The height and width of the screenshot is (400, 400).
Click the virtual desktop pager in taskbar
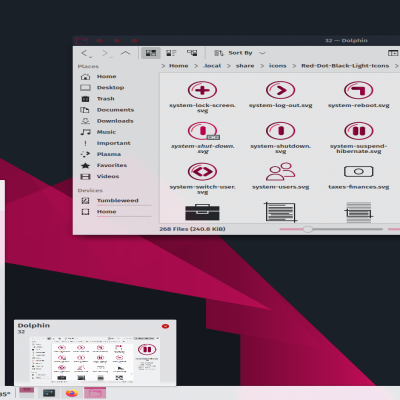point(26,393)
